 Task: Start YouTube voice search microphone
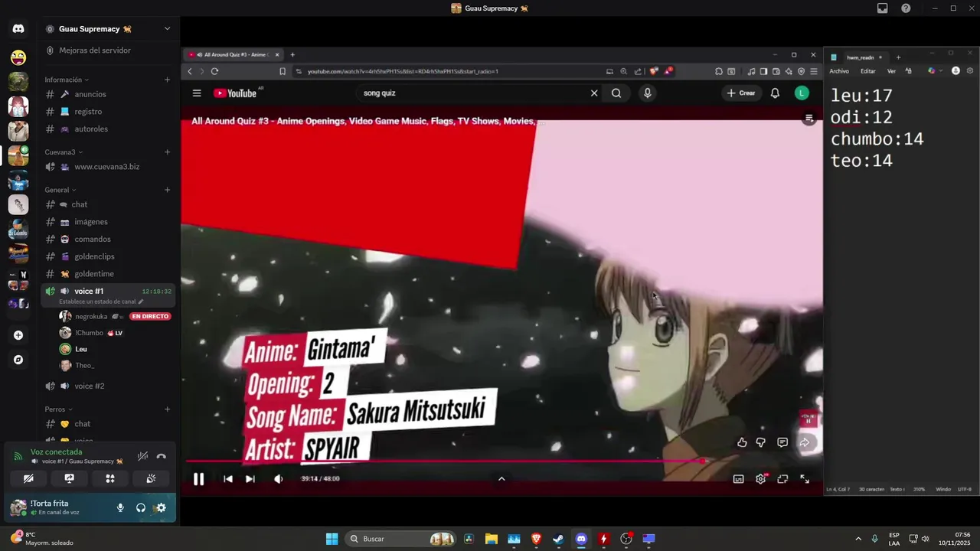648,93
